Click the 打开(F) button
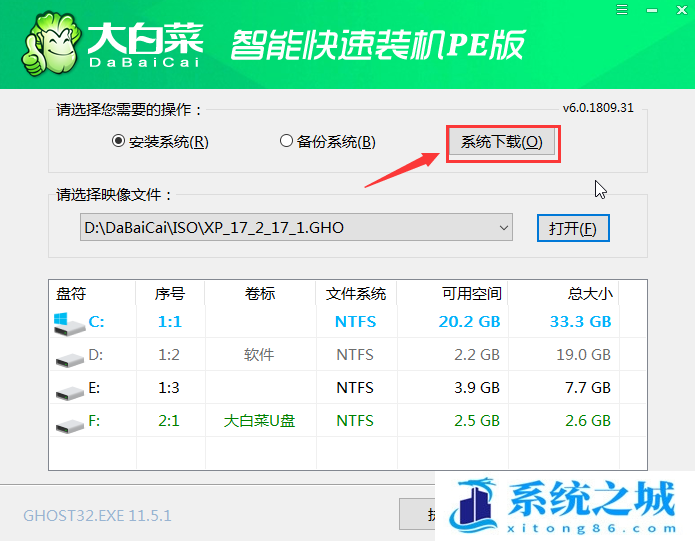The image size is (695, 541). click(573, 229)
